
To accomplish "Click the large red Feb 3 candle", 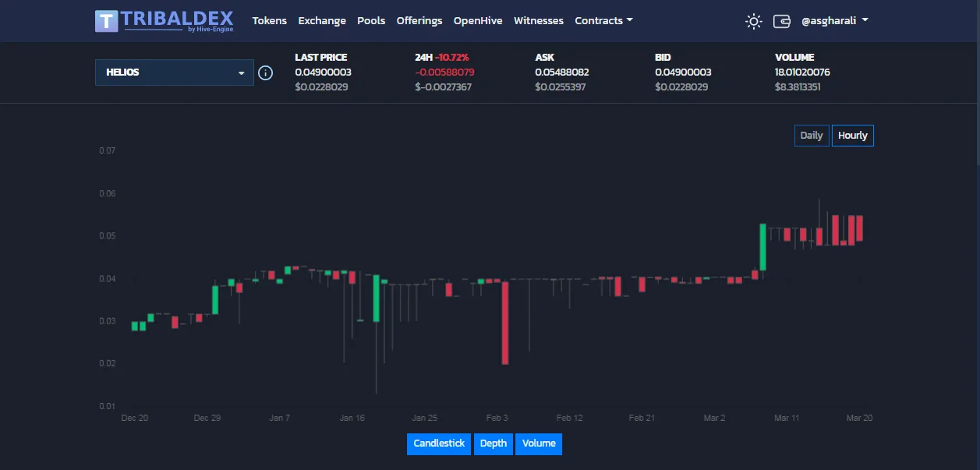I will 505,323.
